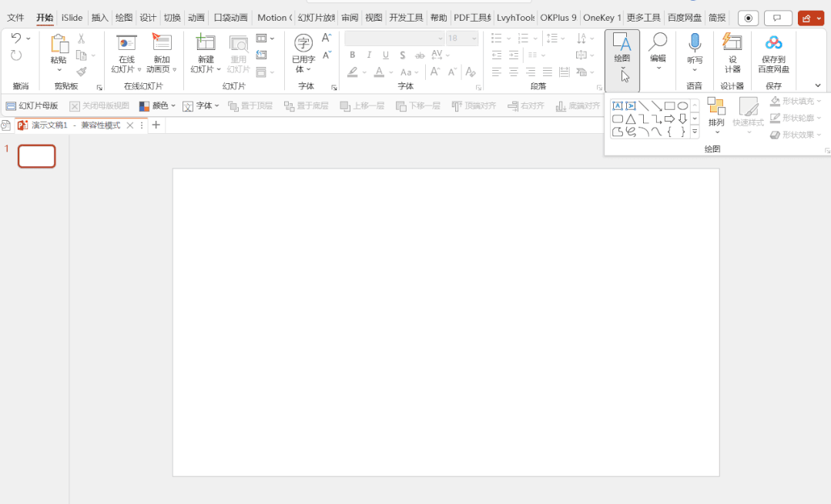
Task: Click the Increase Indent icon
Action: (514, 55)
